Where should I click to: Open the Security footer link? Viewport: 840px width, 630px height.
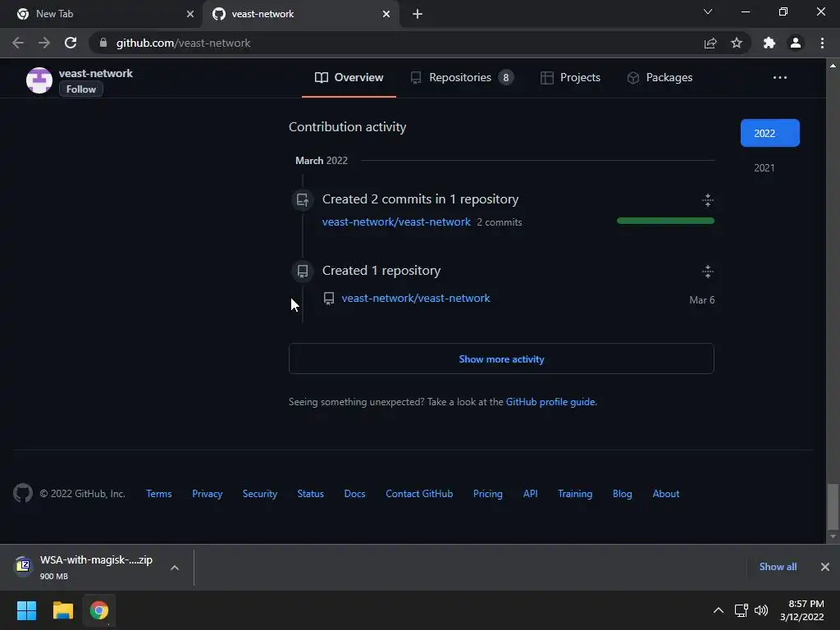(260, 494)
